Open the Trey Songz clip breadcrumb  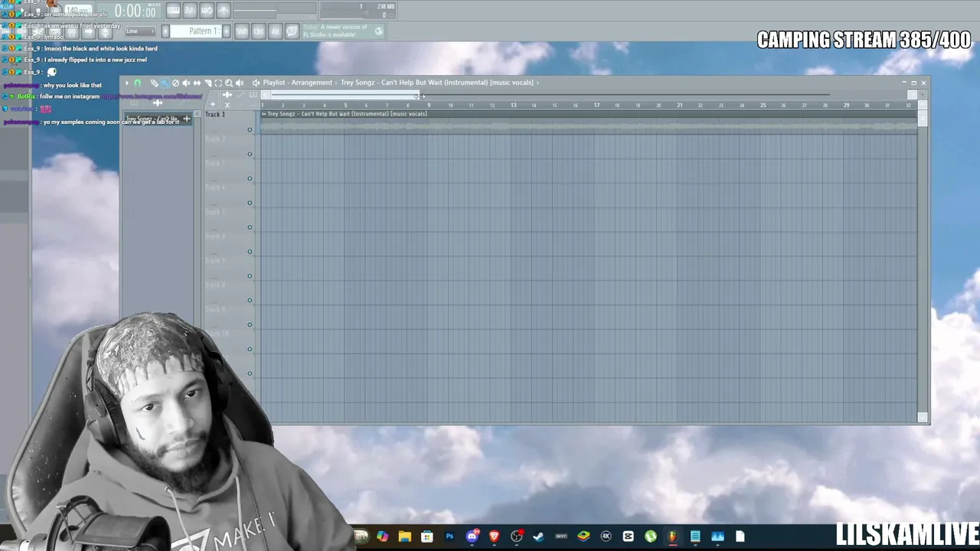pyautogui.click(x=437, y=83)
